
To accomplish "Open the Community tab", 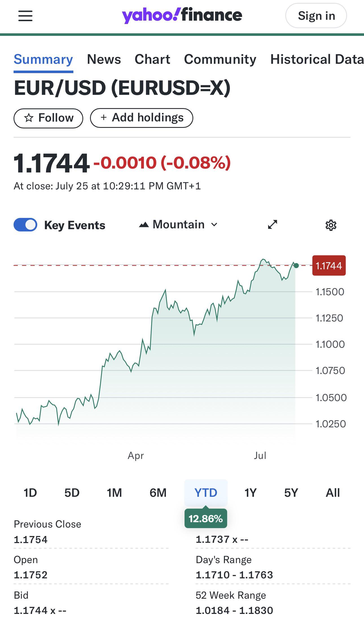I will click(x=220, y=59).
